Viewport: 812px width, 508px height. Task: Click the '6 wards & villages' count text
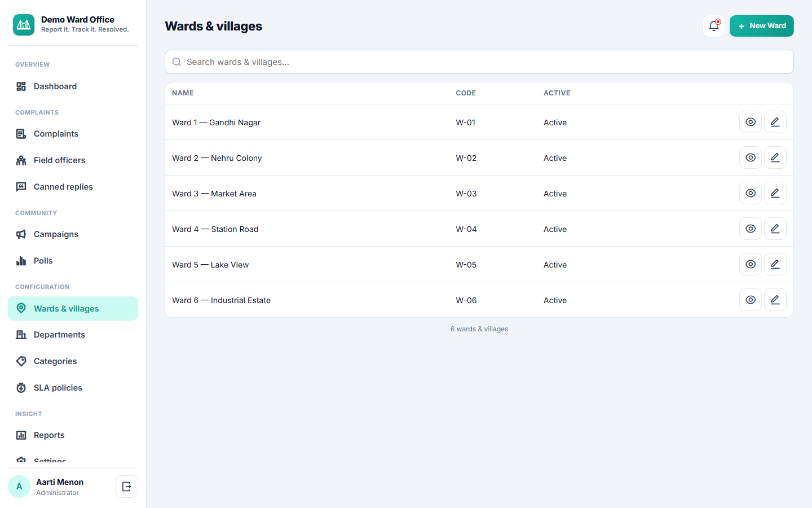tap(479, 329)
